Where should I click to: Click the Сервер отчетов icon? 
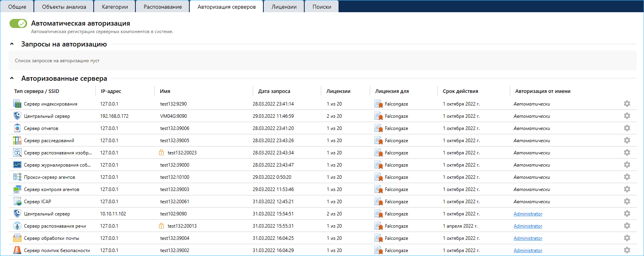[17, 128]
